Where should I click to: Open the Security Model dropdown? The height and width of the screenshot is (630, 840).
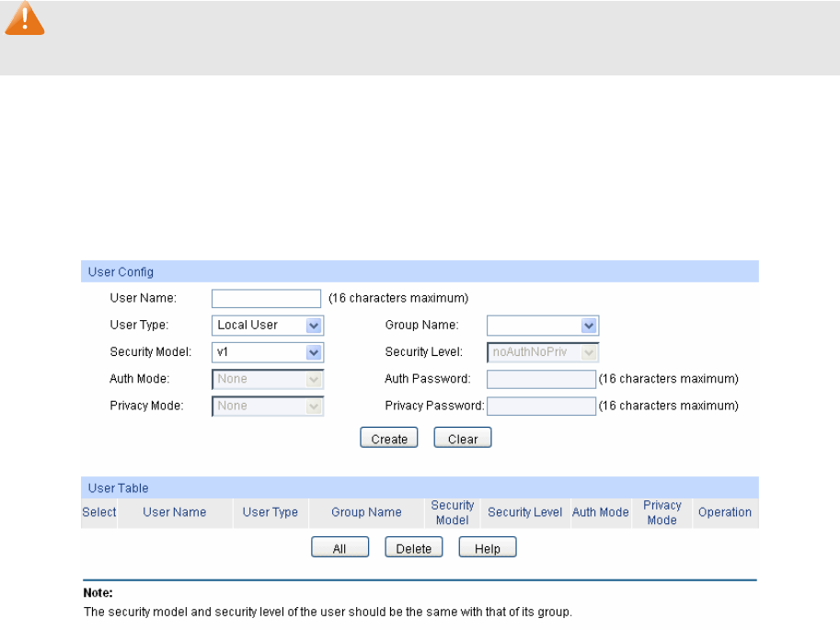tap(268, 352)
